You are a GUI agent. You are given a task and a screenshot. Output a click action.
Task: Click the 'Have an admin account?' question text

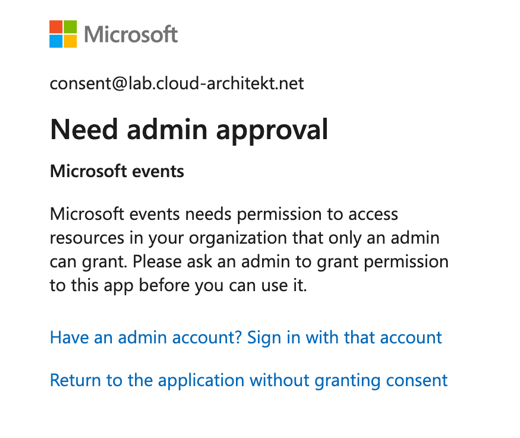(x=146, y=337)
